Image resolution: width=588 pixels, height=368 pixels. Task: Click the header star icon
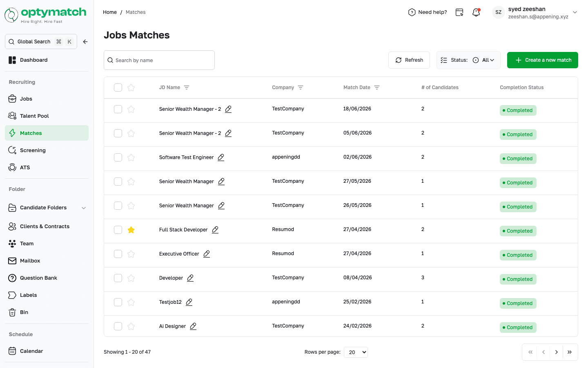click(x=131, y=88)
